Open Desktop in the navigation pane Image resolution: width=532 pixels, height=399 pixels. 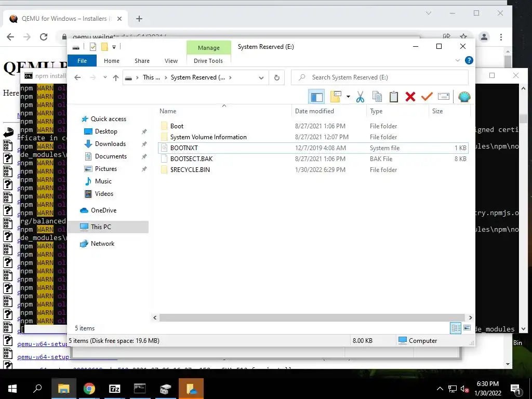tap(106, 131)
